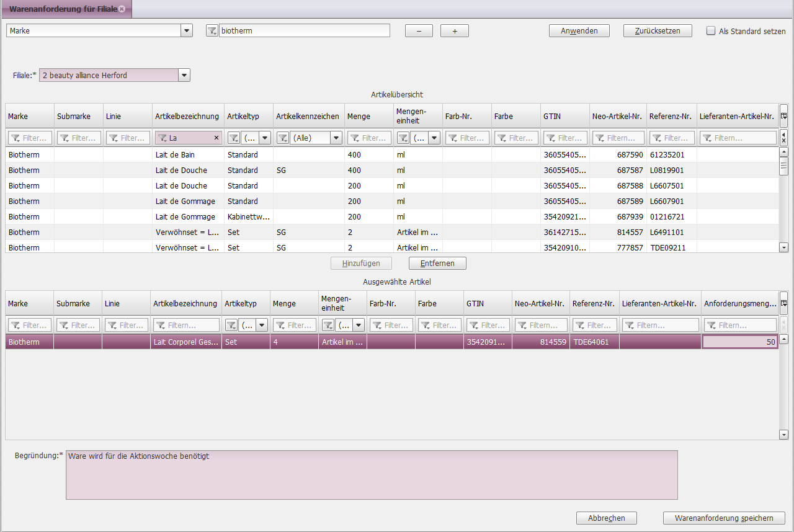Click the 'Lait Corporel Ges...' cell in Ausgewählte Artikel
The image size is (794, 532).
(186, 342)
